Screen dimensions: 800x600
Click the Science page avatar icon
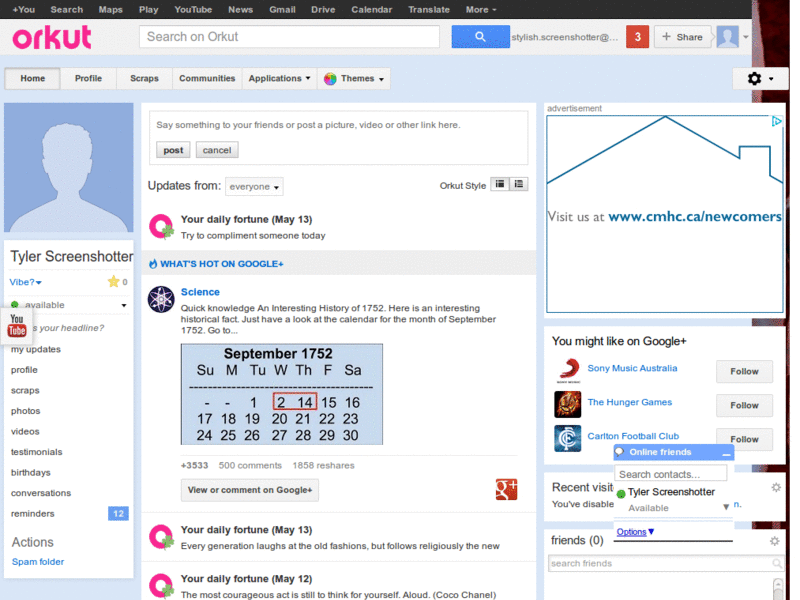pyautogui.click(x=161, y=299)
